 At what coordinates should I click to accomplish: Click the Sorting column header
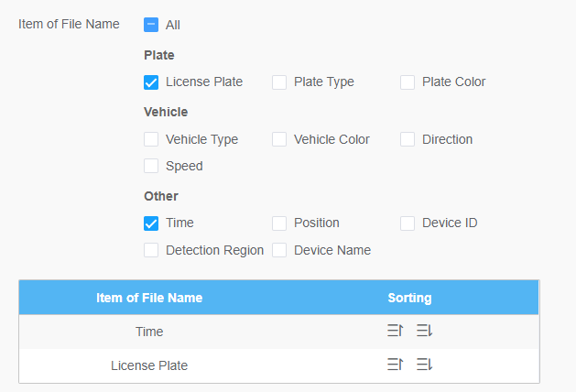click(x=409, y=298)
